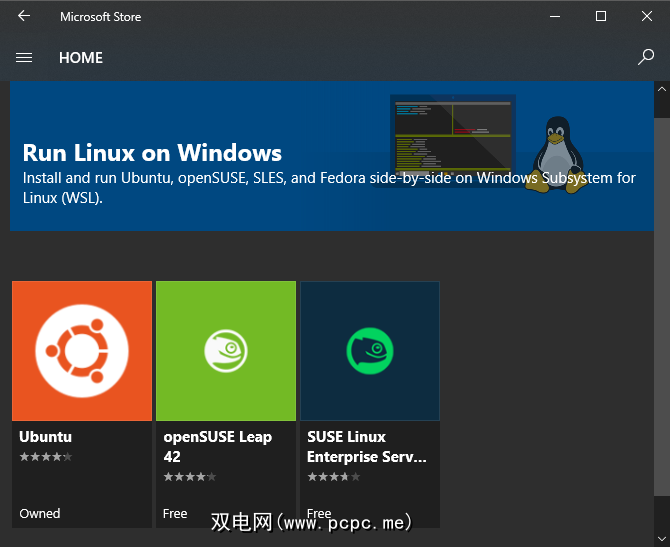
Task: Click the banner description mentioning WSL
Action: (329, 188)
